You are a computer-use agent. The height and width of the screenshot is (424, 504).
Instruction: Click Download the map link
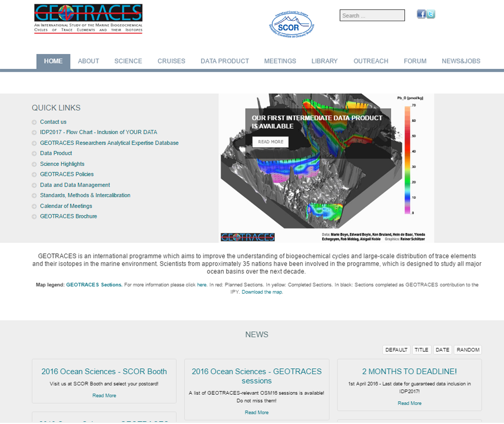click(x=262, y=292)
